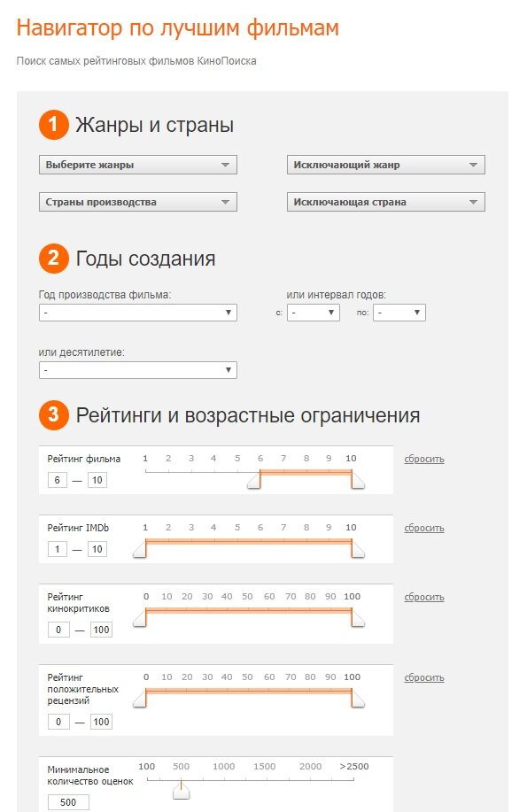Open the "или десятилетие" dropdown
Viewport: 527px width, 812px height.
point(137,369)
